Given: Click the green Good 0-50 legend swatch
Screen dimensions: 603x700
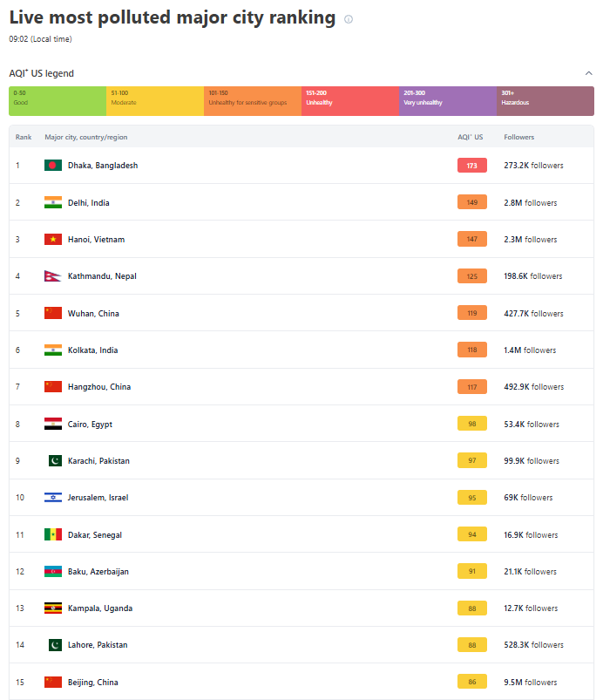Looking at the screenshot, I should tap(58, 101).
